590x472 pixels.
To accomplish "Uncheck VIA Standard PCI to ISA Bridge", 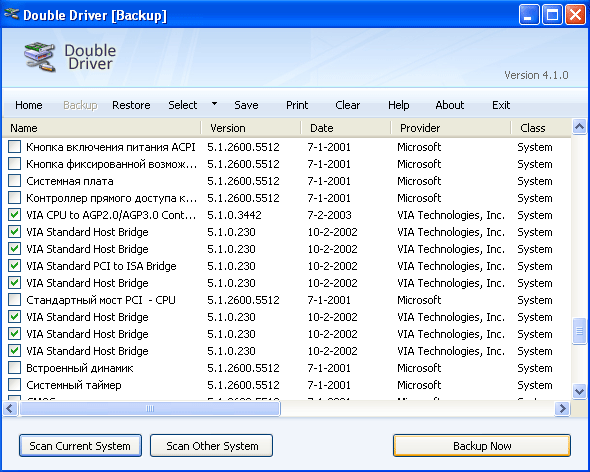I will coord(14,266).
